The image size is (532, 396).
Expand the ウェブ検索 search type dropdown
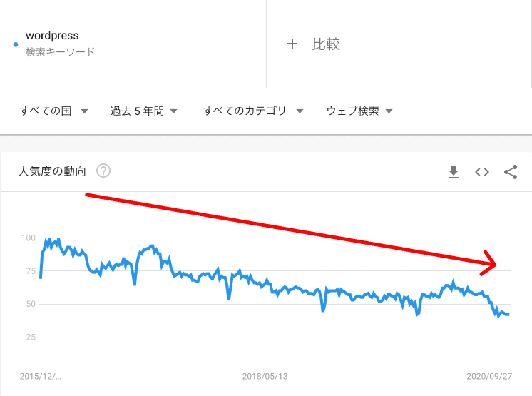(359, 111)
